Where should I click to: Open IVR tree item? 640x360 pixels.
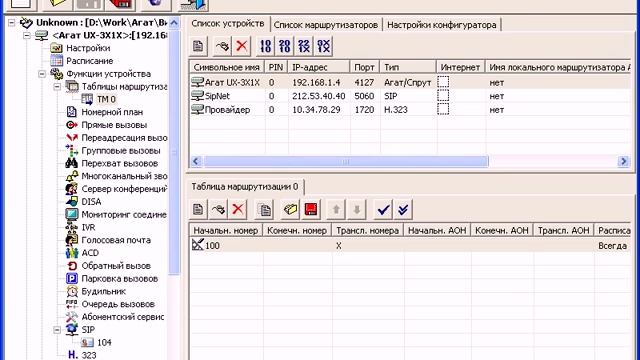click(x=88, y=227)
